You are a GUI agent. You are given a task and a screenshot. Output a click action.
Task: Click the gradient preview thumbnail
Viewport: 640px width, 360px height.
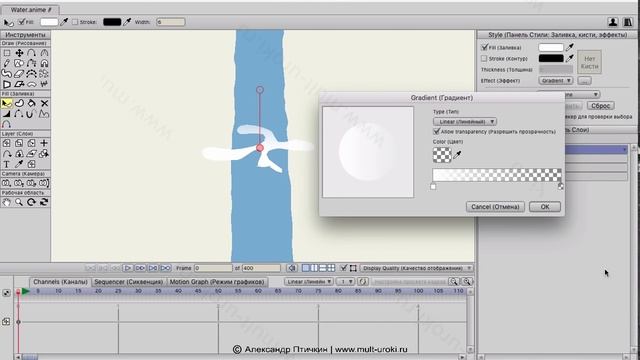click(368, 152)
